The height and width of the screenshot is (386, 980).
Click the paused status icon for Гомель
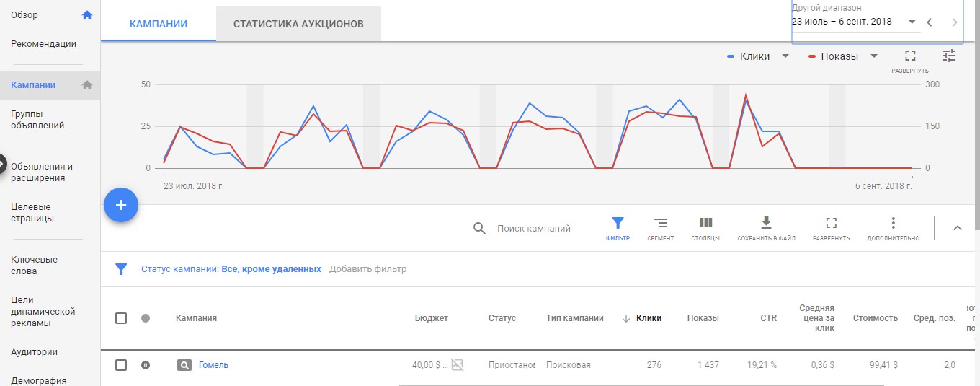point(146,365)
